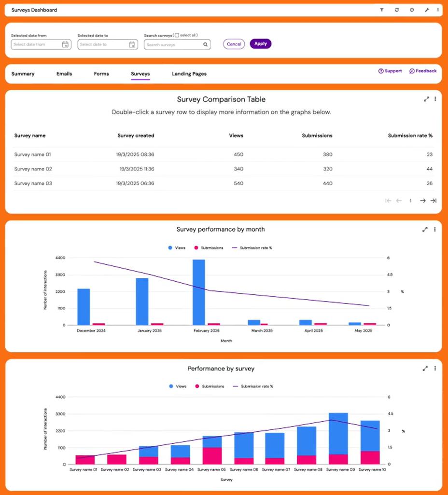Go to the Landing Pages tab
Image resolution: width=448 pixels, height=495 pixels.
coord(189,73)
